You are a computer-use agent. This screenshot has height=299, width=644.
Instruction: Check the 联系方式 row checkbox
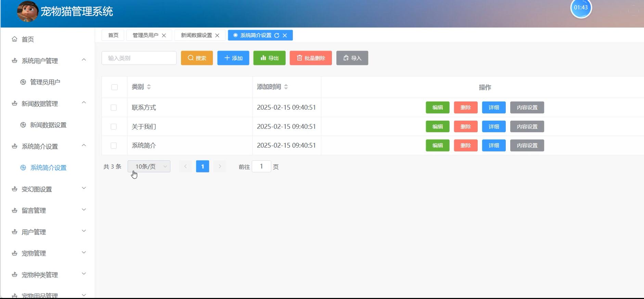click(114, 108)
